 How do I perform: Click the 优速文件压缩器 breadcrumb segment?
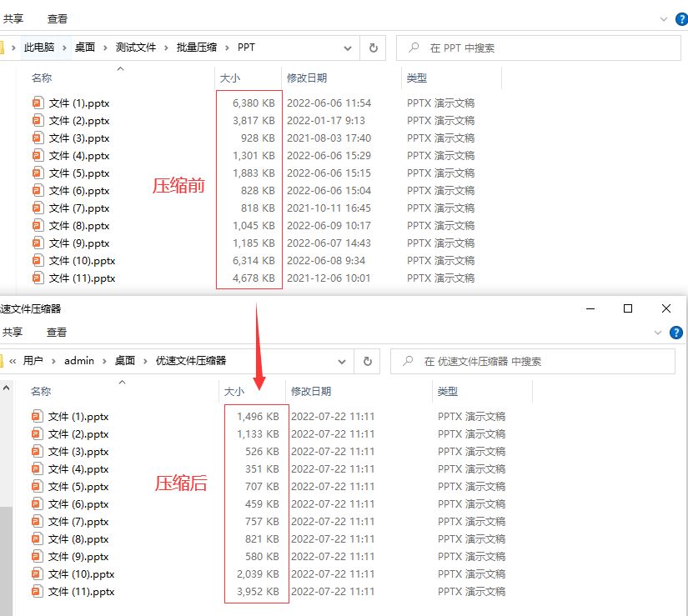point(191,361)
